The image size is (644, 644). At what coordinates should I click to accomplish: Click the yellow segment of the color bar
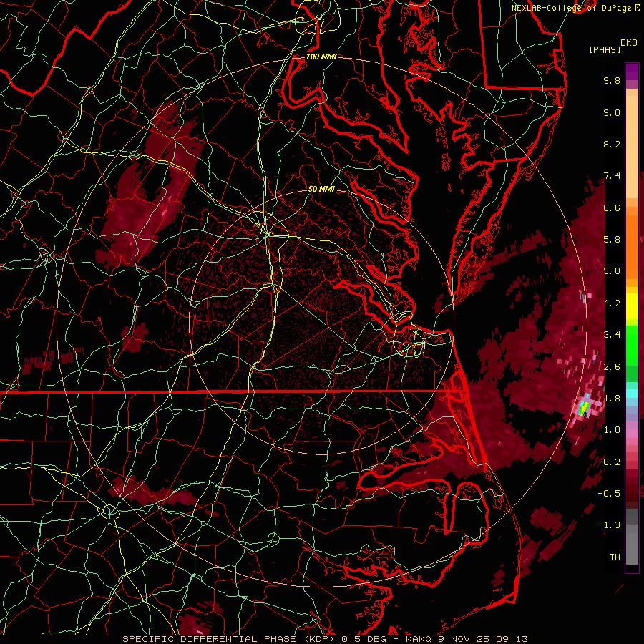coord(632,306)
